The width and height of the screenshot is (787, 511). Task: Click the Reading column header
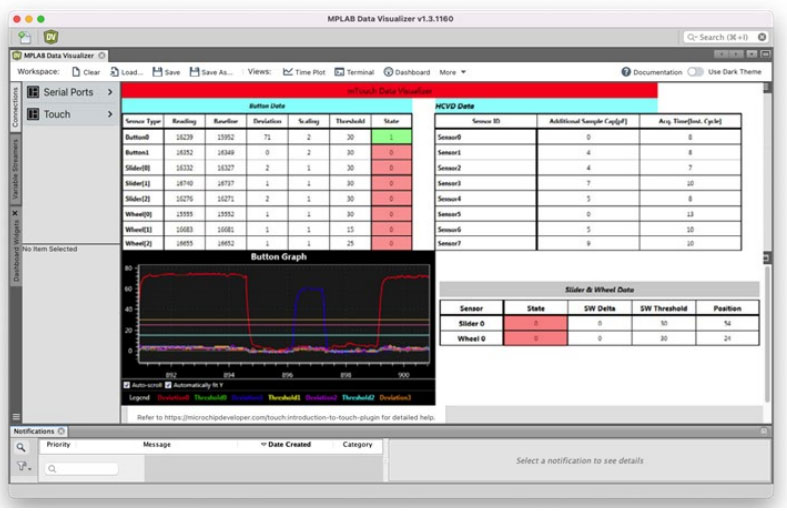pos(184,121)
